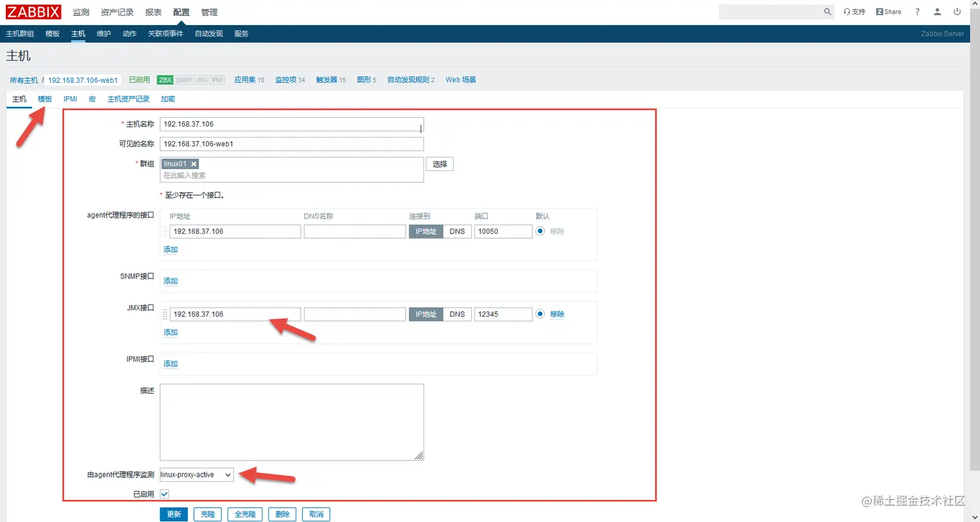This screenshot has height=522, width=980.
Task: Click 添加 under agent interface
Action: 170,249
